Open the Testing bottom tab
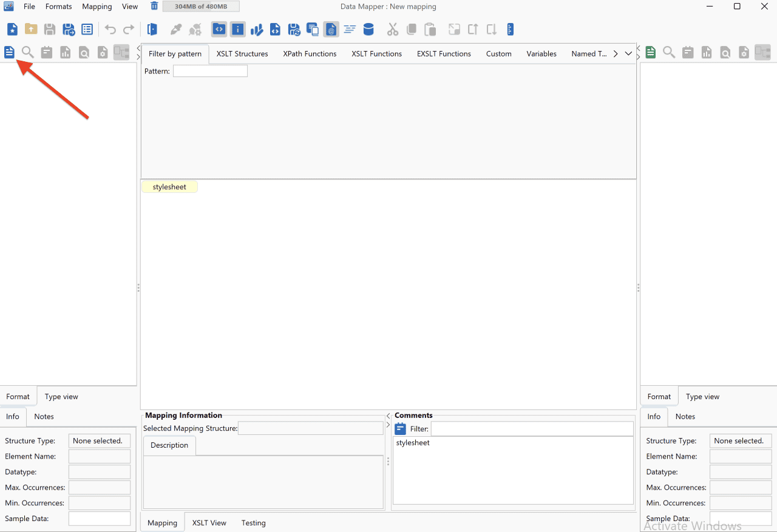The image size is (777, 532). click(254, 522)
